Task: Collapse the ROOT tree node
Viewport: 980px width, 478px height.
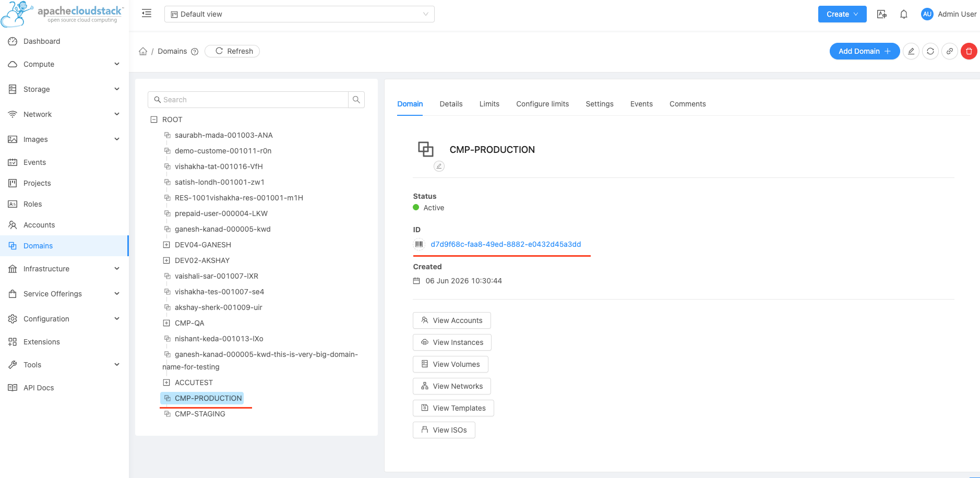Action: pyautogui.click(x=154, y=120)
